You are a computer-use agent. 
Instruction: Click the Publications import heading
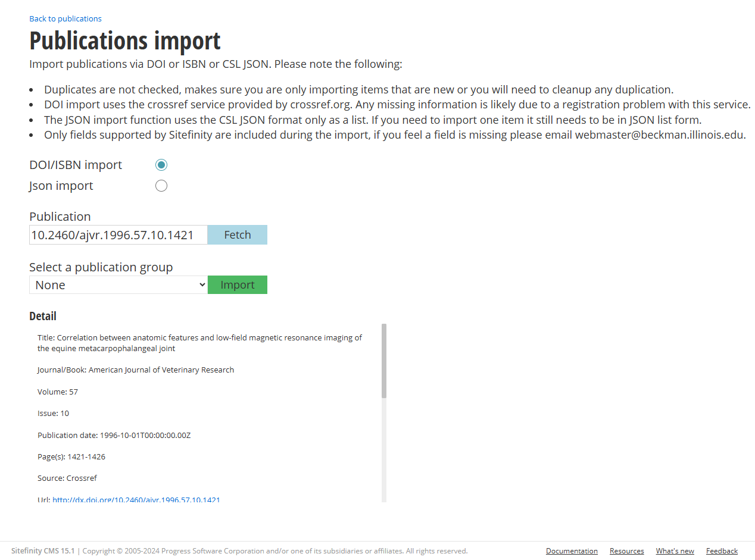click(125, 40)
